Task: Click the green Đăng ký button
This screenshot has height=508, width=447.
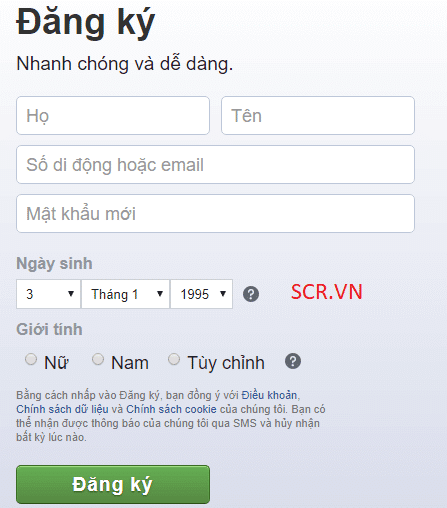Action: [x=113, y=484]
